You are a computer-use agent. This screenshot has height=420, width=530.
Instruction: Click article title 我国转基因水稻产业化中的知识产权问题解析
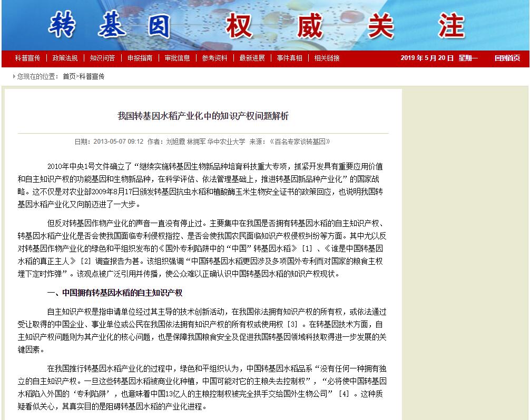203,116
